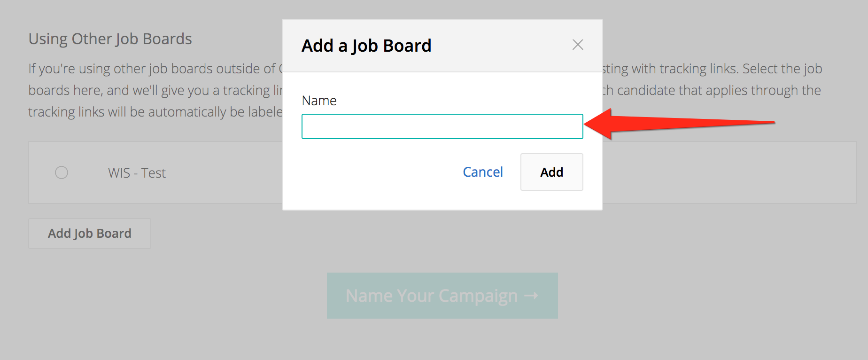Select the WIS - Test radio button
This screenshot has width=868, height=360.
point(62,172)
